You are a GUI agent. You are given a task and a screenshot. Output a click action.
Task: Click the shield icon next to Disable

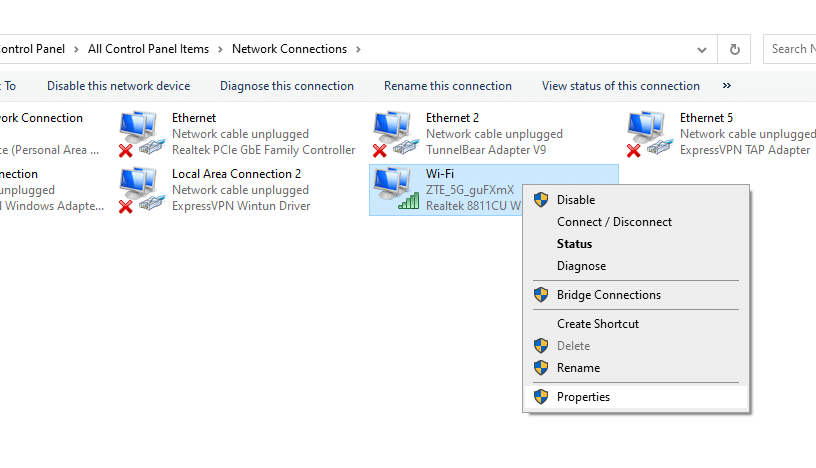[541, 199]
